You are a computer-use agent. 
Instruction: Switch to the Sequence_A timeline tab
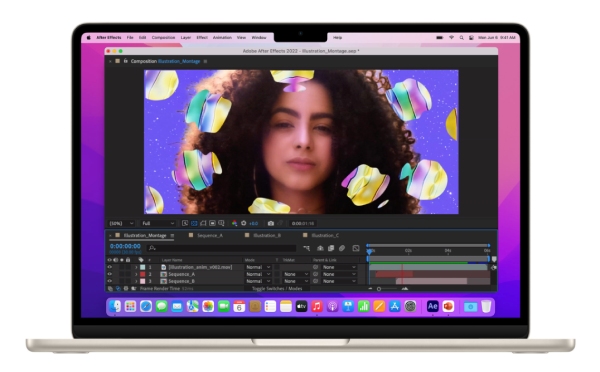(x=210, y=235)
